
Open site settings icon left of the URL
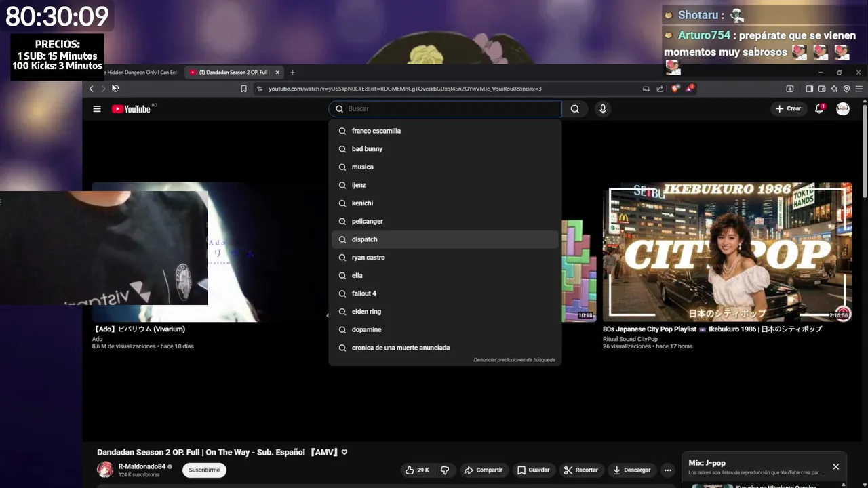tap(259, 89)
